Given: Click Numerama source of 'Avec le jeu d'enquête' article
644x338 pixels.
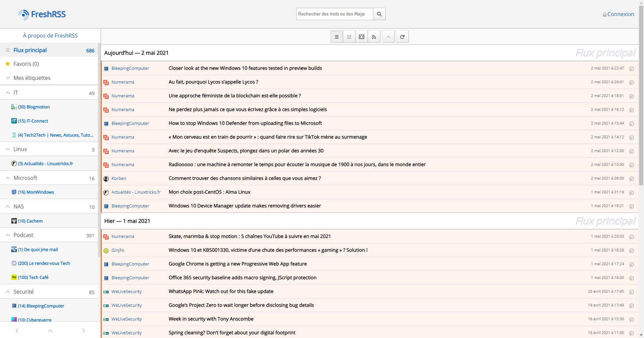Looking at the screenshot, I should point(123,151).
